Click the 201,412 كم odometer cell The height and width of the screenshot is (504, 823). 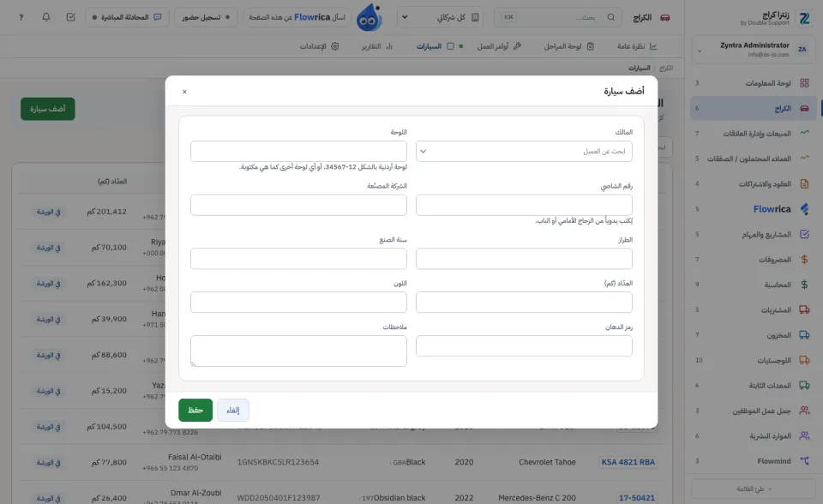pos(106,212)
